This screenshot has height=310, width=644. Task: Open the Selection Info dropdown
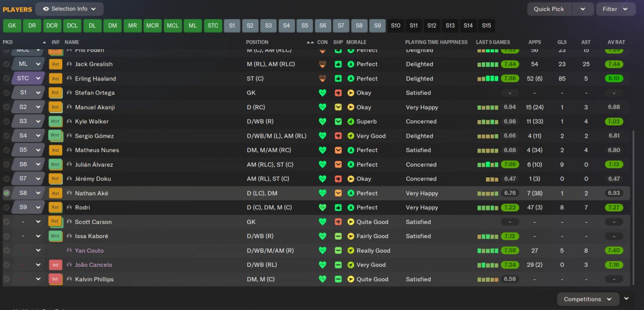pos(69,9)
